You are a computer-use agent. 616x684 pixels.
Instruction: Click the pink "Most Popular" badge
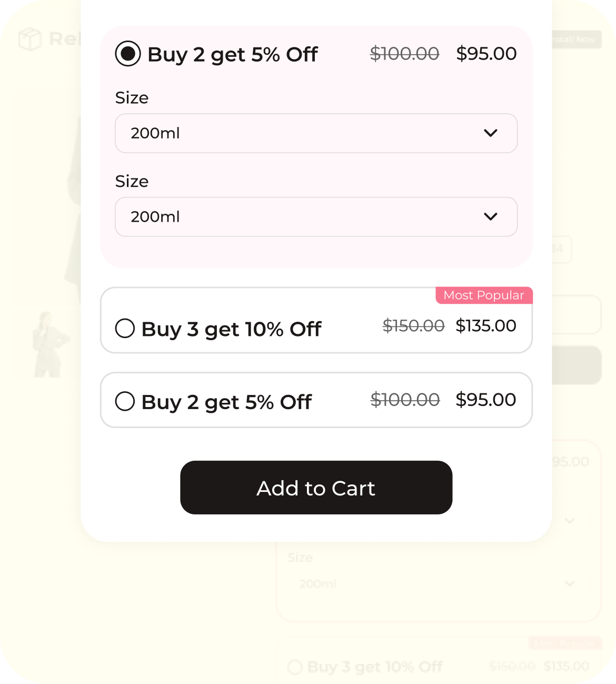click(484, 295)
